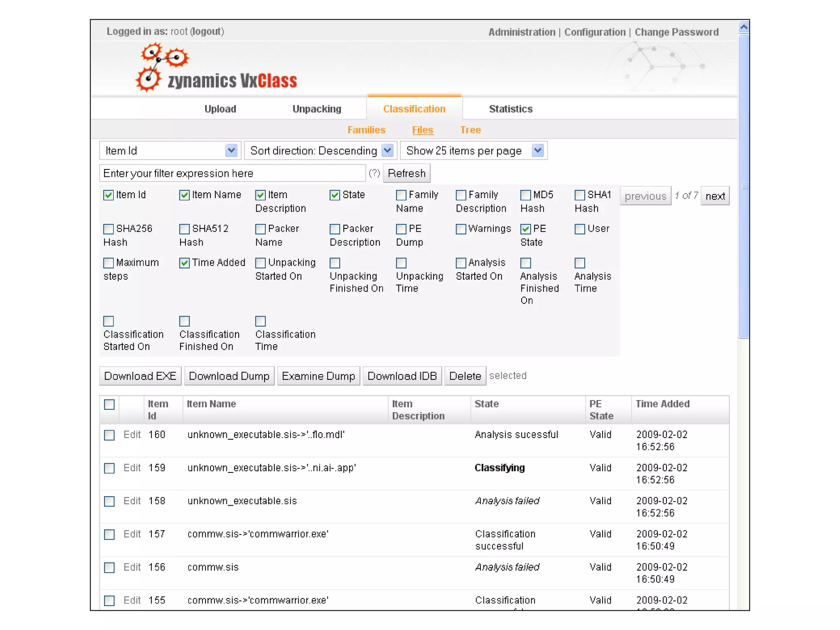The width and height of the screenshot is (840, 630).
Task: Click the filter expression input field
Action: 232,173
